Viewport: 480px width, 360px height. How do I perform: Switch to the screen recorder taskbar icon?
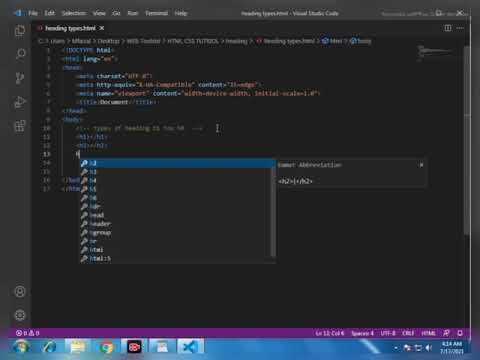point(134,348)
